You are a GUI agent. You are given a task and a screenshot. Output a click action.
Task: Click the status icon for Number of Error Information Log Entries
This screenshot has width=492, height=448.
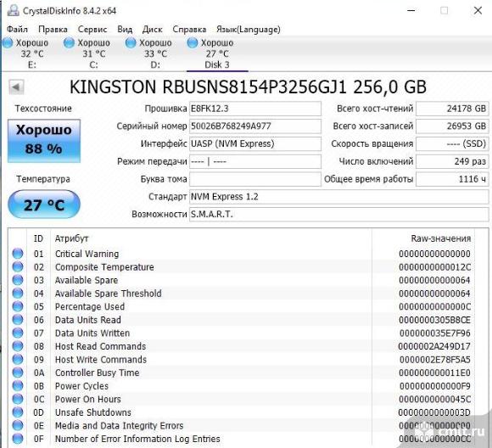click(x=18, y=439)
